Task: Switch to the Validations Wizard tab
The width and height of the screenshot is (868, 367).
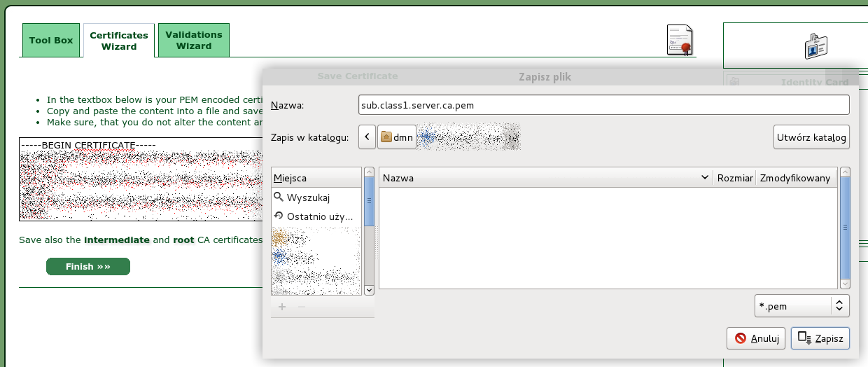Action: point(194,41)
